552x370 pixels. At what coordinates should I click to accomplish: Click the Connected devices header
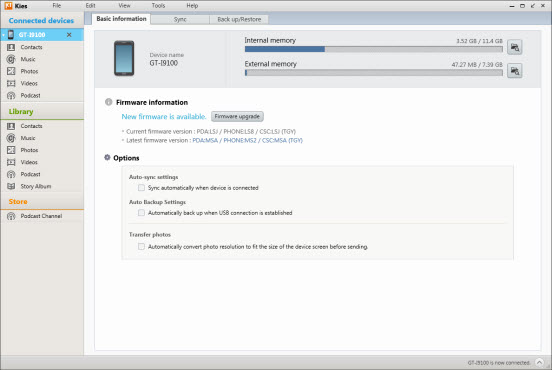tap(41, 20)
